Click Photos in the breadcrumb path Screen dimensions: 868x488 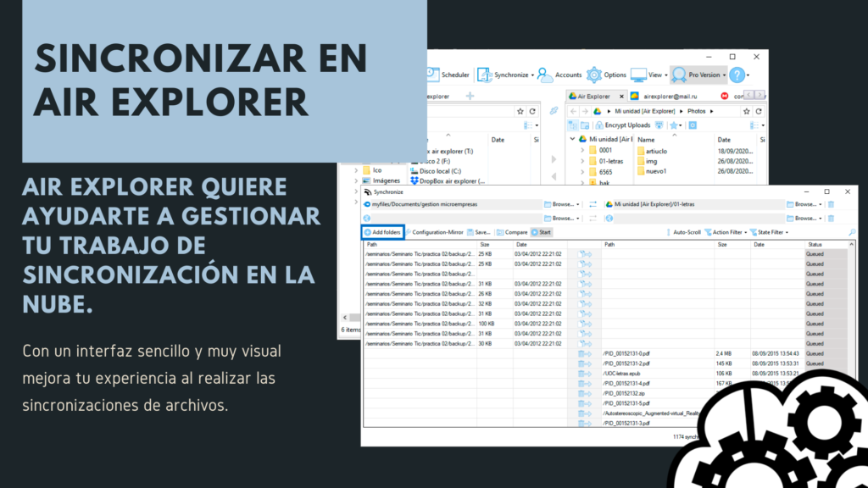click(x=697, y=111)
